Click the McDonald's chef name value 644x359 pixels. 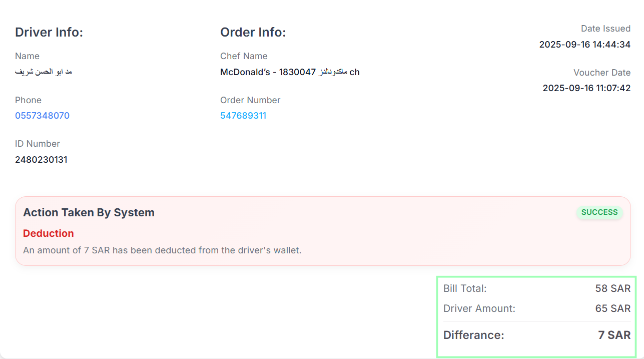(x=290, y=72)
